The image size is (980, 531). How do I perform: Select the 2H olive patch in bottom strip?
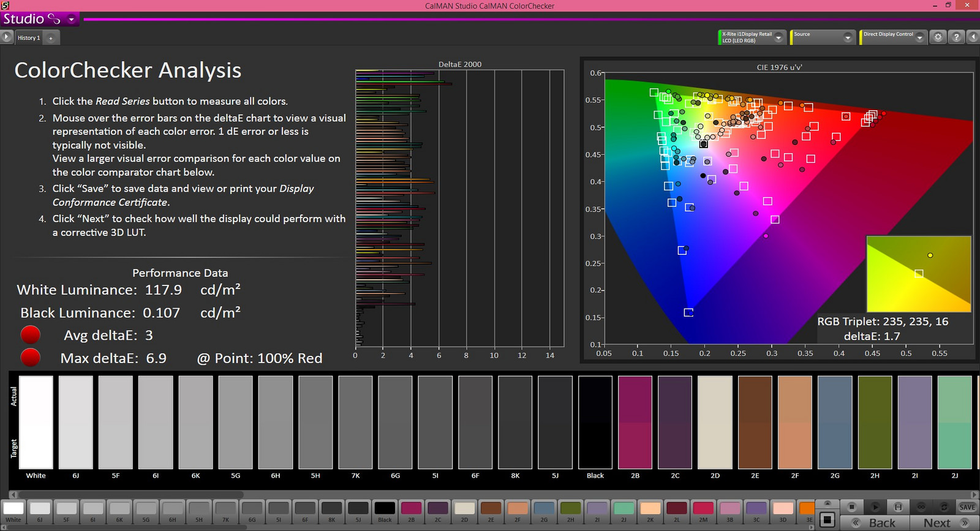point(570,511)
